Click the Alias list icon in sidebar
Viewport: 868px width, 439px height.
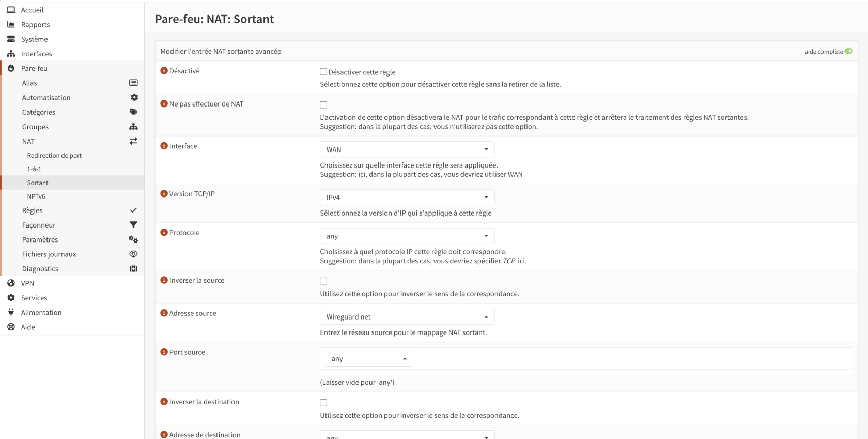[x=133, y=83]
